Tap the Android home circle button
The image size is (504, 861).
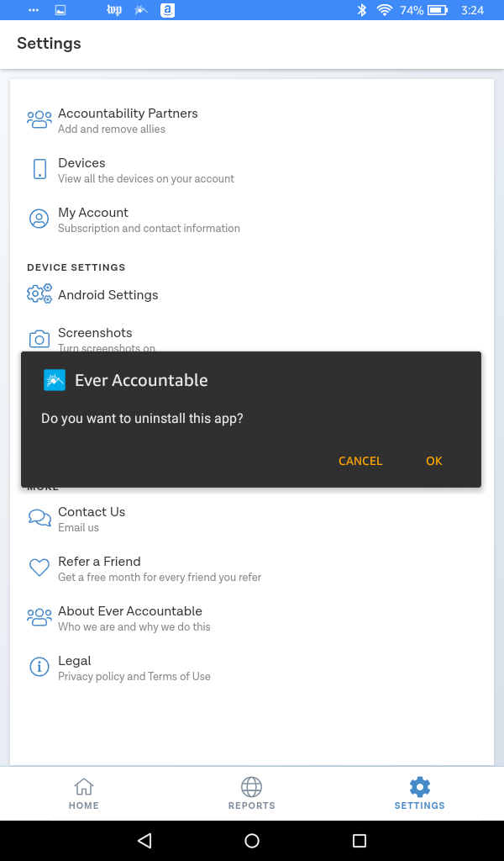point(252,841)
